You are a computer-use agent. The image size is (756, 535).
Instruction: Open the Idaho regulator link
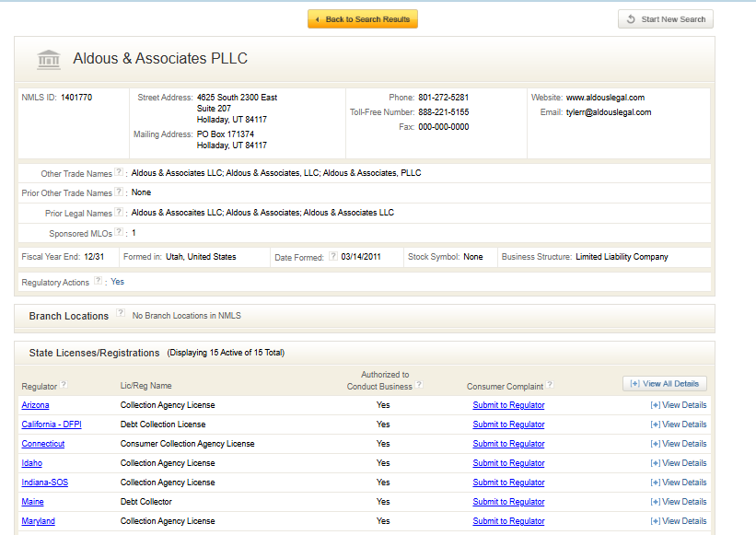[32, 463]
